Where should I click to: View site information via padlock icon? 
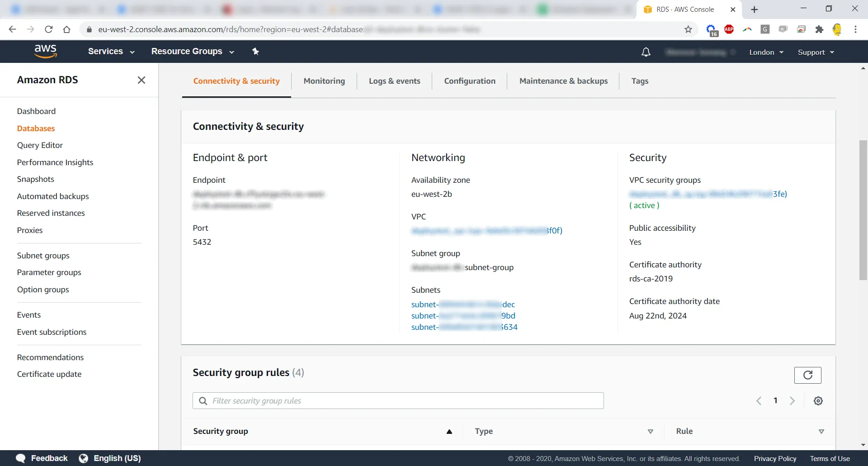pos(89,29)
